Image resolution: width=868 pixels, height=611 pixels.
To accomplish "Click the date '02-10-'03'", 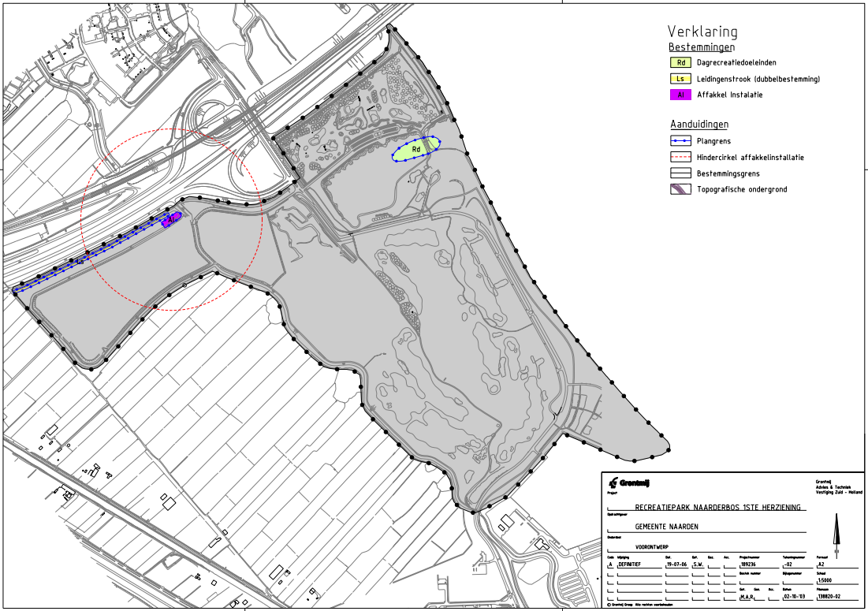I will tap(795, 597).
